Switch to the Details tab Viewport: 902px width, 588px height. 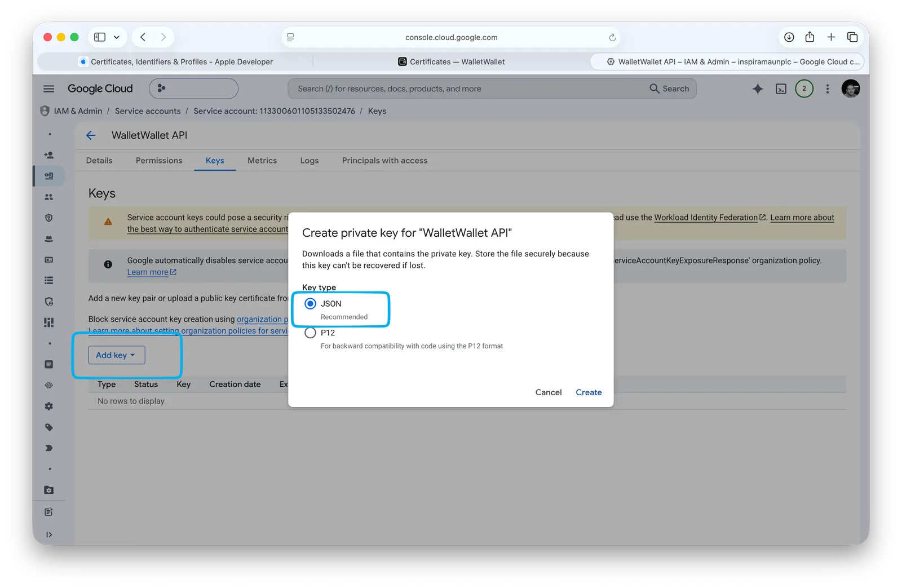(x=99, y=161)
